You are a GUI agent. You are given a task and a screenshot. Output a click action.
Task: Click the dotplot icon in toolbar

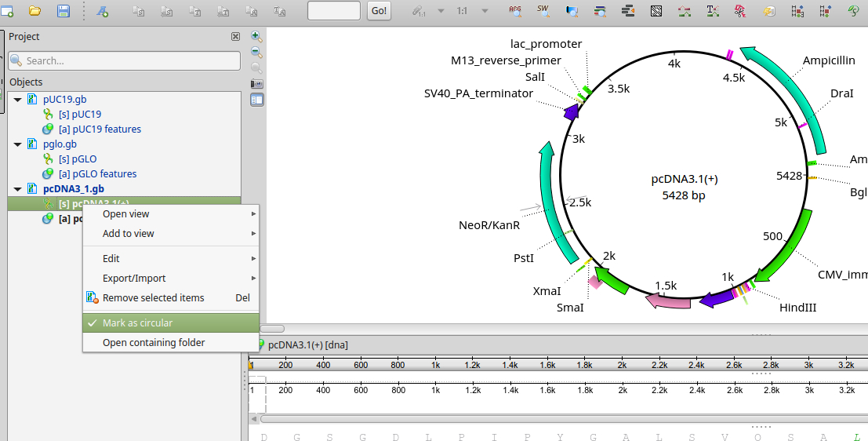[x=656, y=11]
